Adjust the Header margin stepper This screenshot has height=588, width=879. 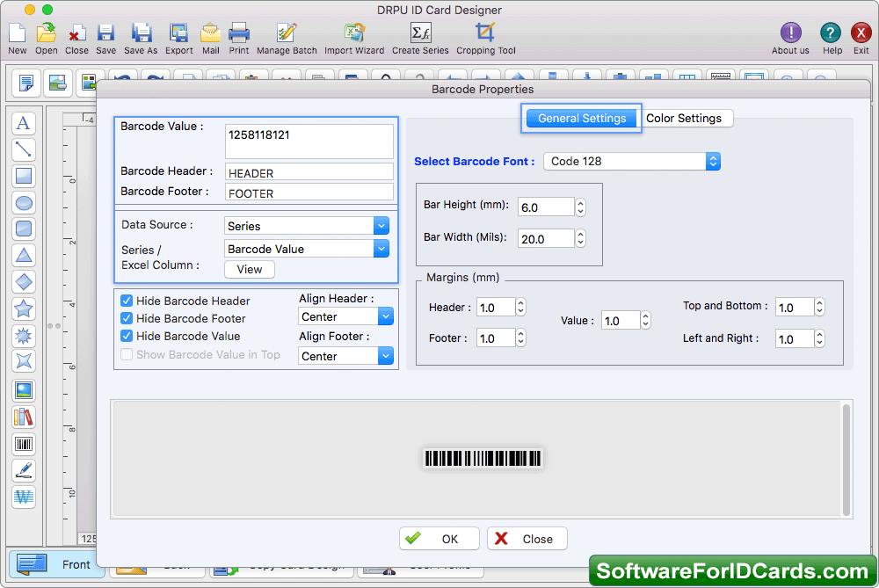point(520,307)
